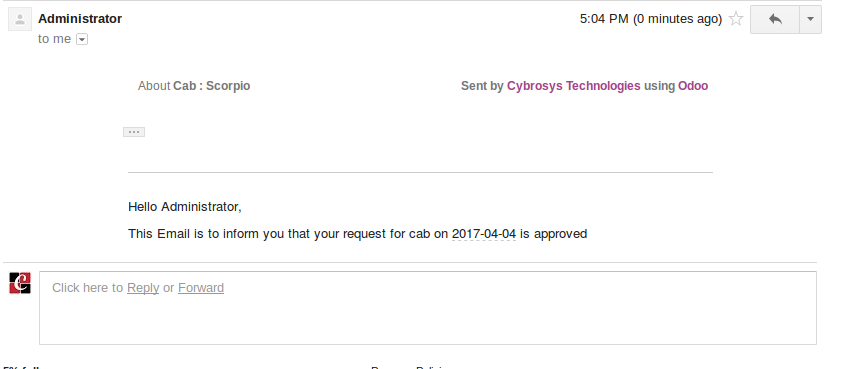Click the underlined Forward link
The width and height of the screenshot is (841, 369).
point(201,288)
